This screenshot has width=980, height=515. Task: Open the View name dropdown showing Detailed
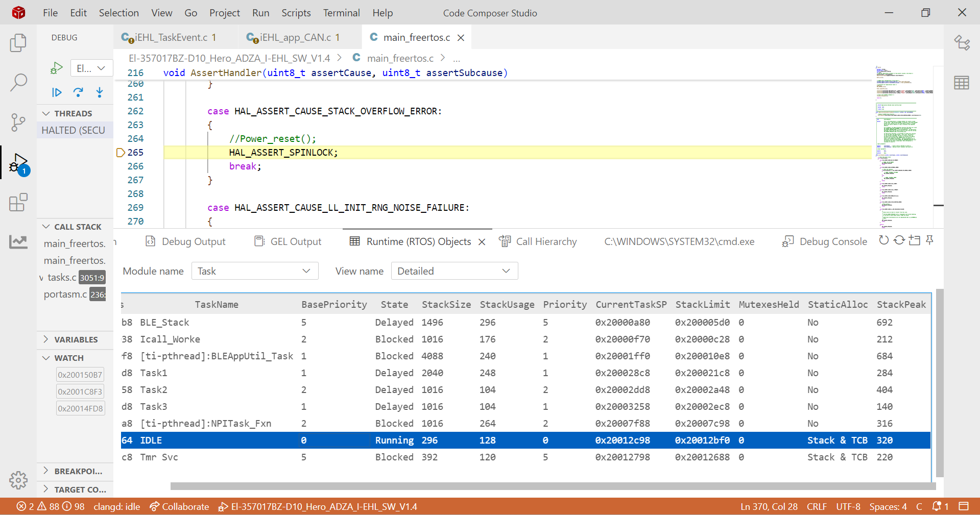pos(455,271)
